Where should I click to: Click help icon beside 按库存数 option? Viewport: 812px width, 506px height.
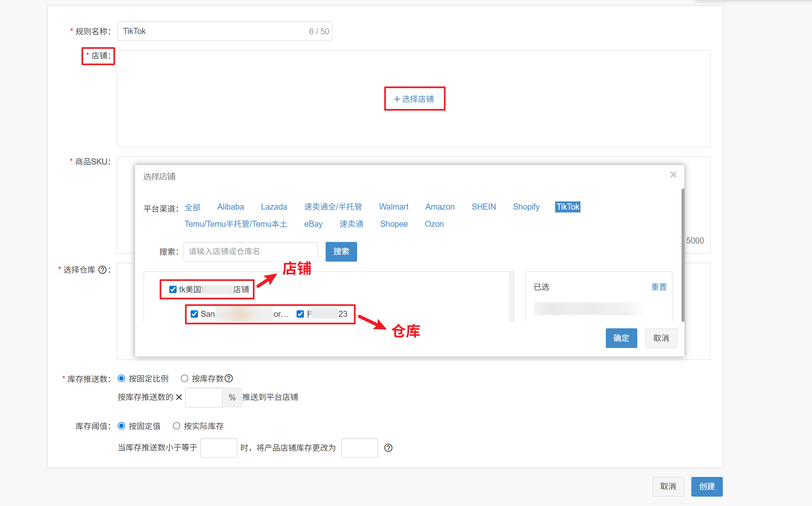pos(229,378)
